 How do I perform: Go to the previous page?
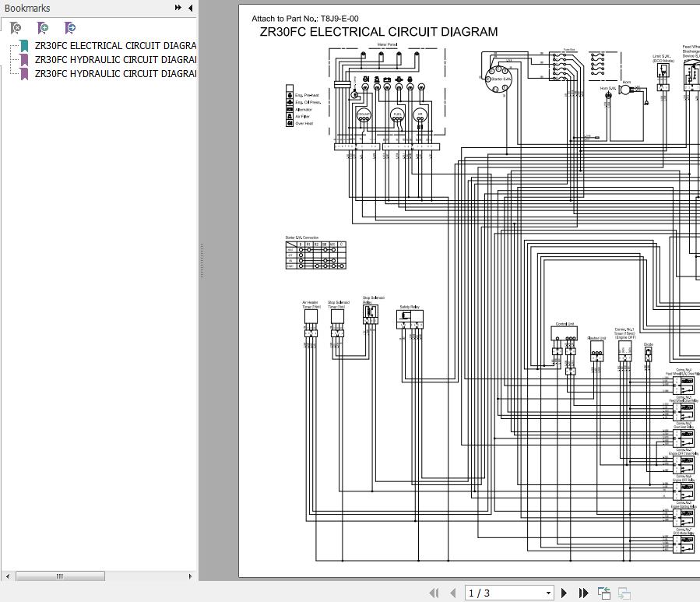(x=453, y=593)
